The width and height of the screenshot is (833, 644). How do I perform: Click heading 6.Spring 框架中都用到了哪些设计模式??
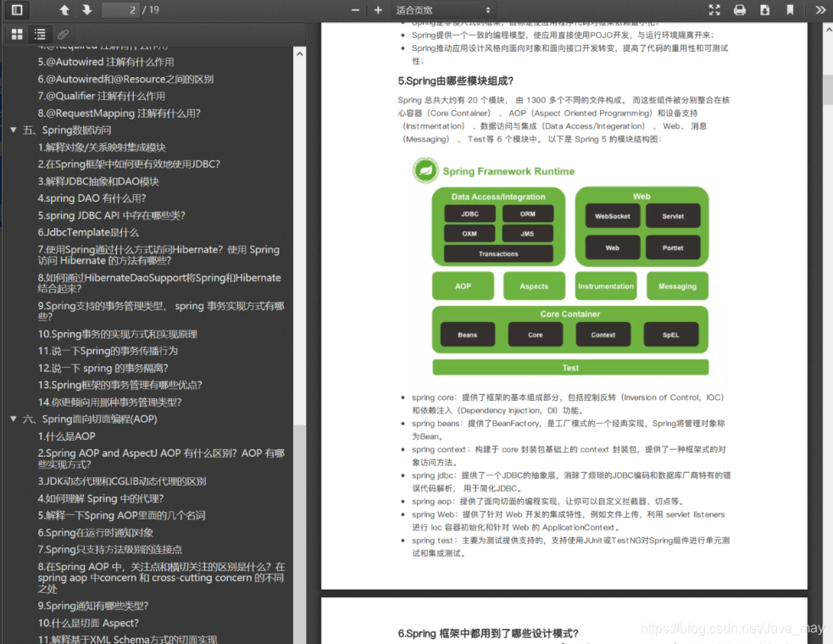[x=488, y=633]
